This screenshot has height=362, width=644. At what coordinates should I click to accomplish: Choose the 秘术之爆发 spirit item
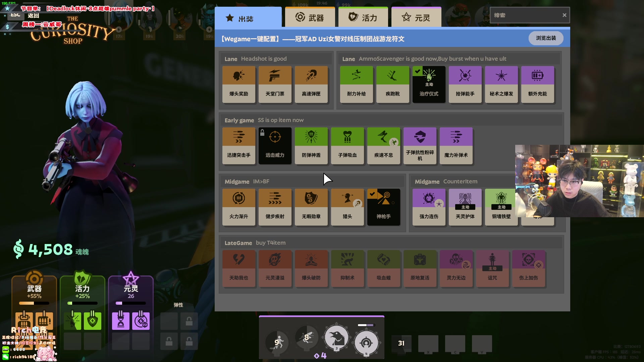(501, 84)
